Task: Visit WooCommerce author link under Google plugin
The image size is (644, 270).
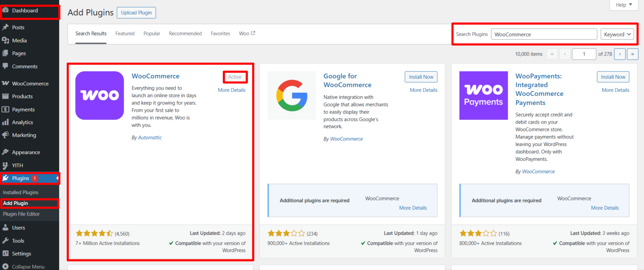Action: pos(346,139)
